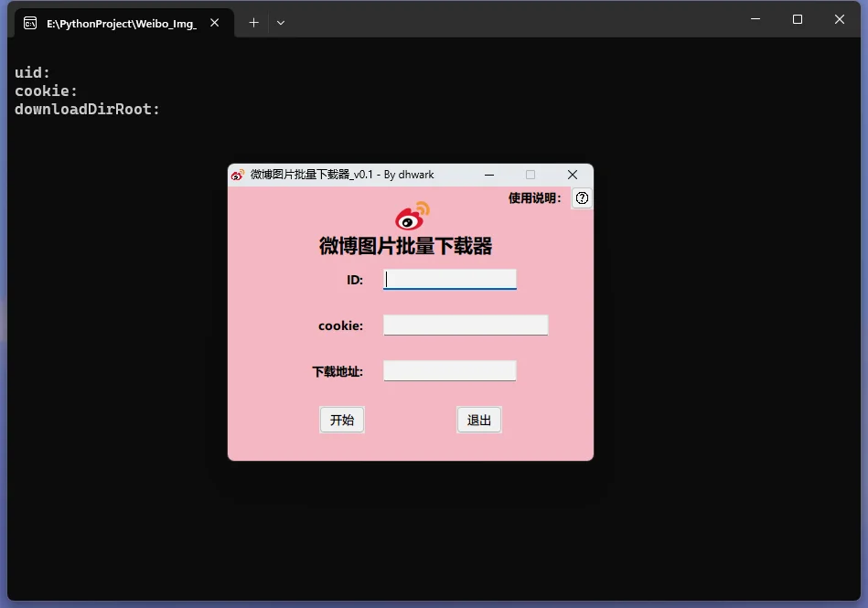This screenshot has height=608, width=868.
Task: Click the cookie: line in terminal output
Action: (x=46, y=91)
